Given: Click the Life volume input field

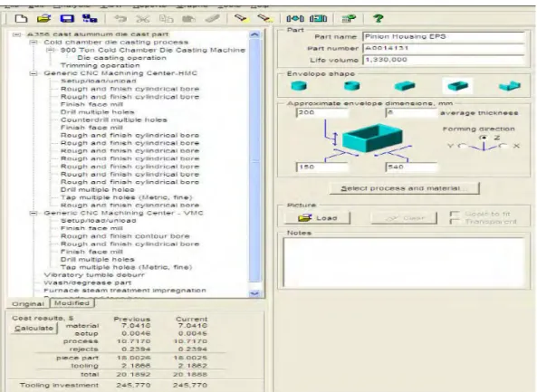Looking at the screenshot, I should (444, 60).
